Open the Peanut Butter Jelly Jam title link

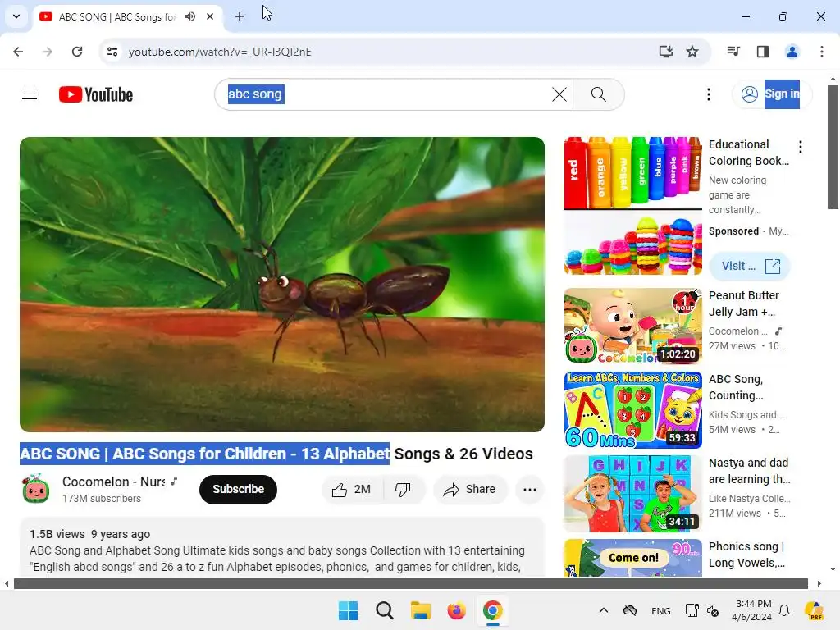tap(743, 304)
